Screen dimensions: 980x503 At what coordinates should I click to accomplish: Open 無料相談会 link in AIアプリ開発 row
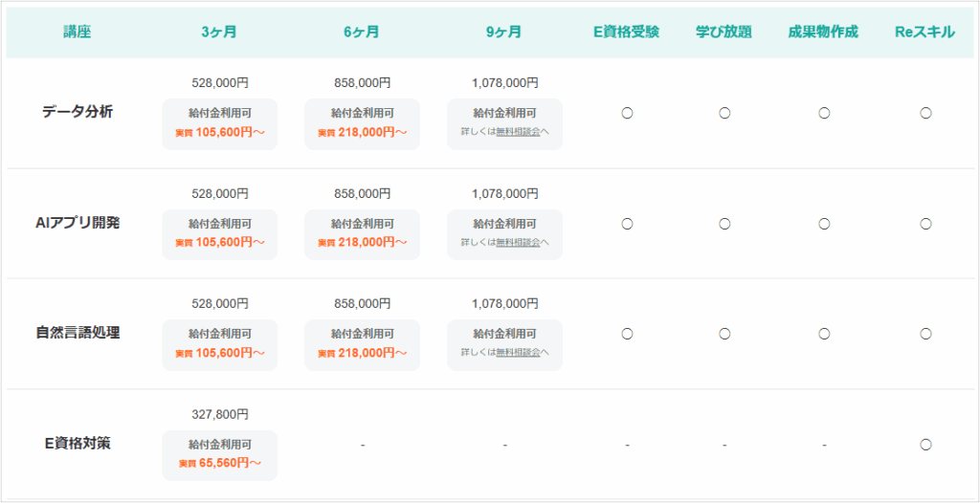point(518,243)
